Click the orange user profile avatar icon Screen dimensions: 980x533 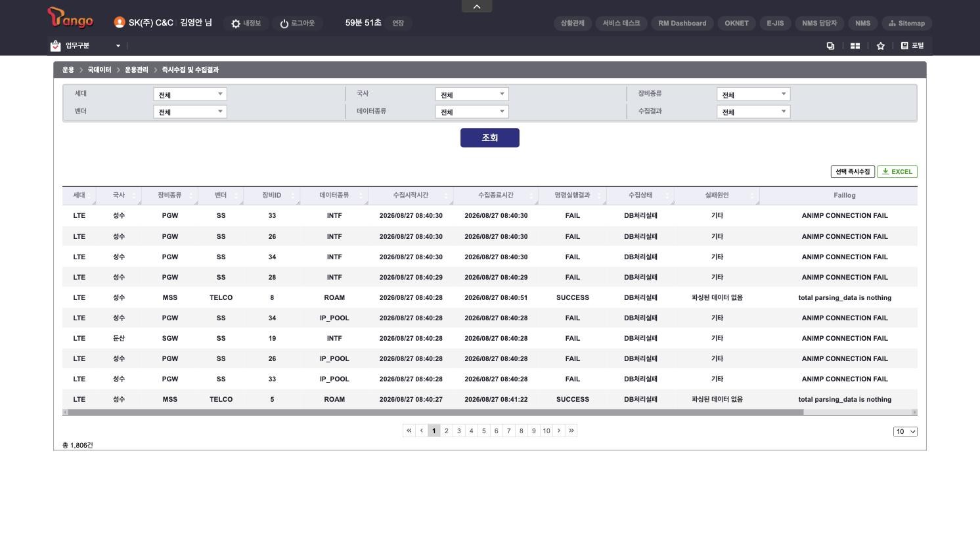[x=120, y=22]
